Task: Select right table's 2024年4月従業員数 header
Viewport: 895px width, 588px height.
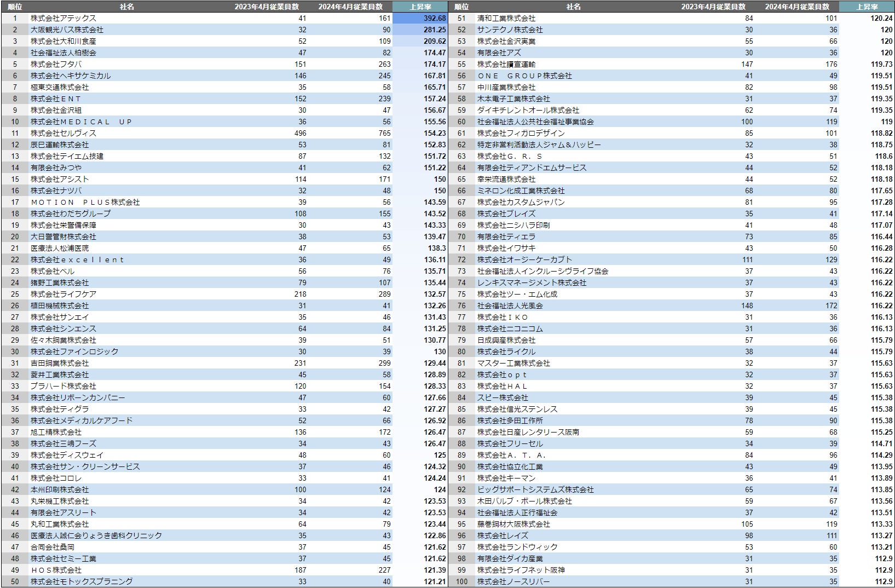Action: pos(797,7)
